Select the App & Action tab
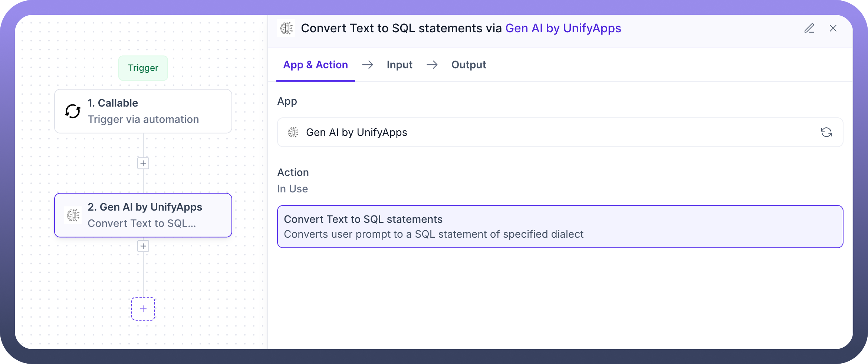The width and height of the screenshot is (868, 364). click(x=315, y=65)
